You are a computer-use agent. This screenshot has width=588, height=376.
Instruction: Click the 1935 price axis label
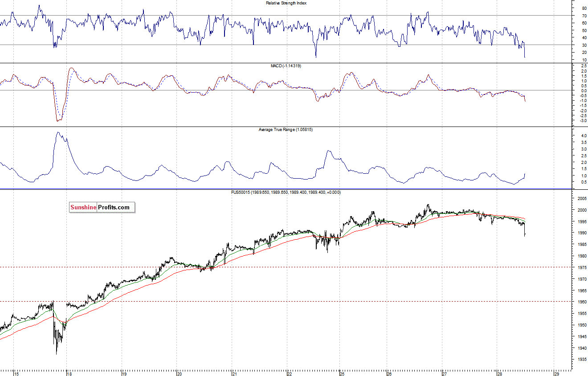click(581, 360)
